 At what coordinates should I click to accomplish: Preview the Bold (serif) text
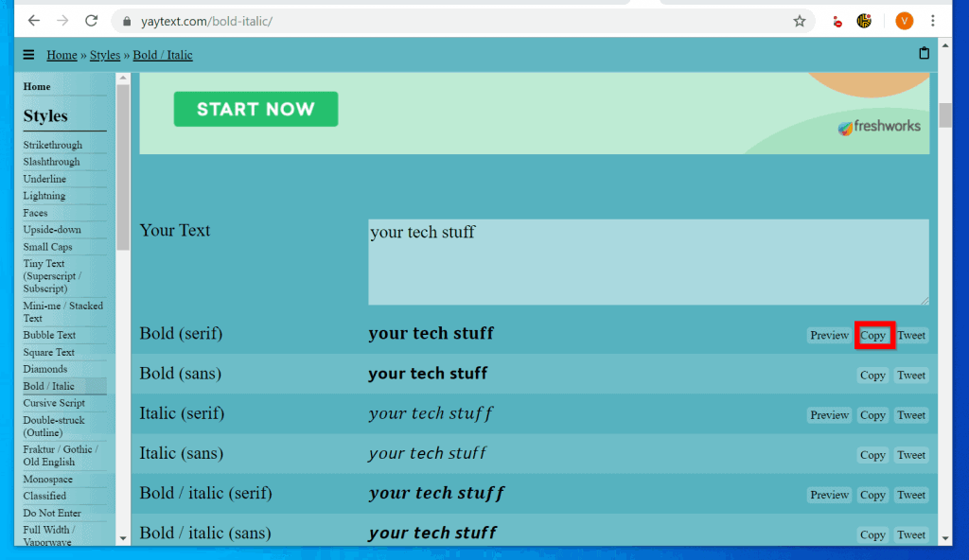pos(829,335)
